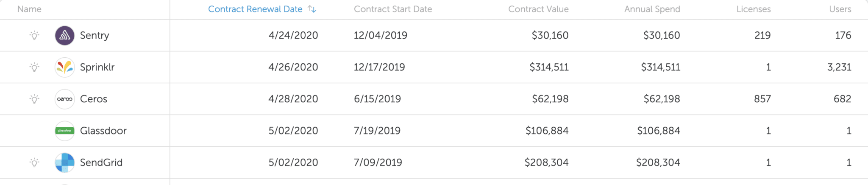Click the lightbulb icon next to SendGrid
This screenshot has height=185, width=868.
[x=34, y=163]
